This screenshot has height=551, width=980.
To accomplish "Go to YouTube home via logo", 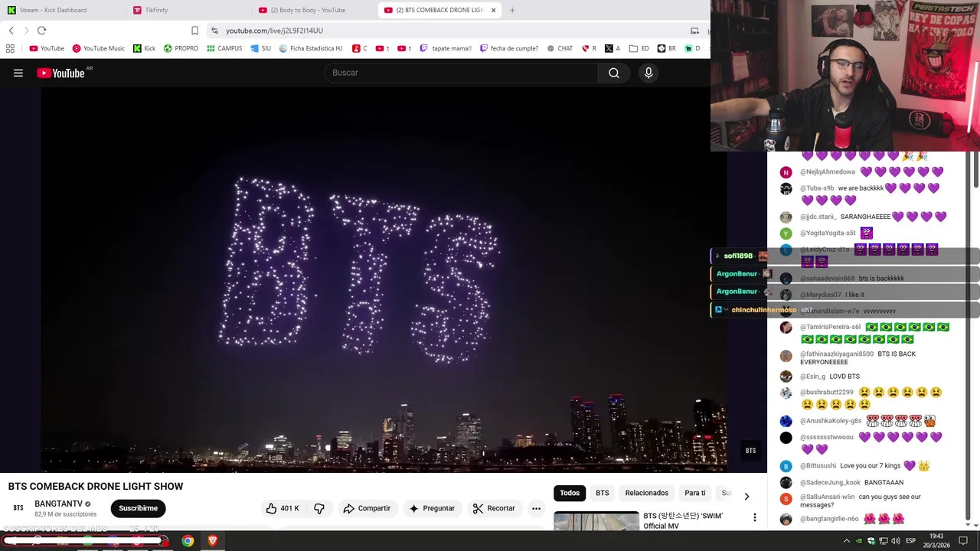I will tap(60, 73).
